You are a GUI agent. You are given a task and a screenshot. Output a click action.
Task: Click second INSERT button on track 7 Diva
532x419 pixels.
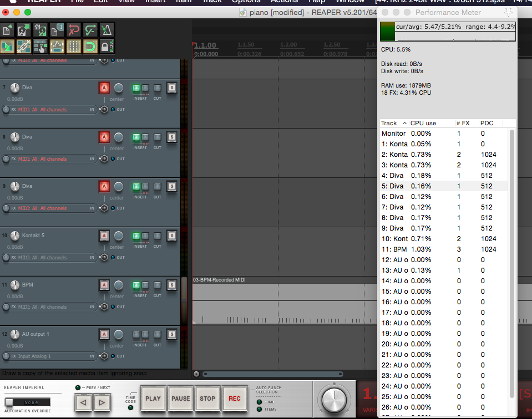point(145,88)
